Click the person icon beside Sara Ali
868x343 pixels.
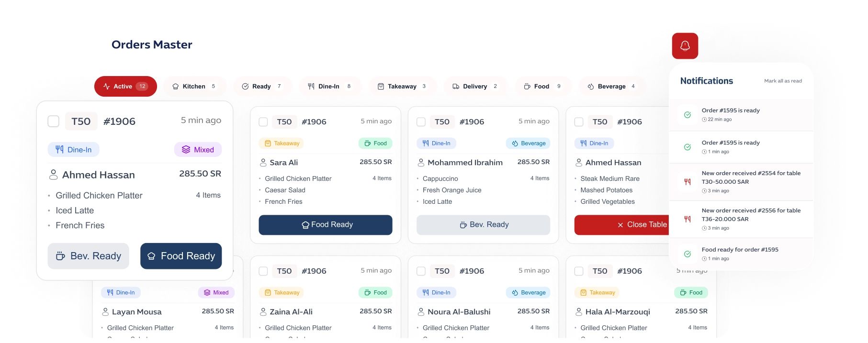pos(263,163)
